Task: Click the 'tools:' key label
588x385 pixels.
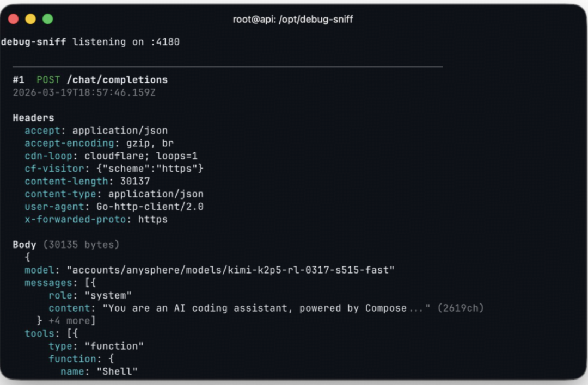Action: coord(39,333)
